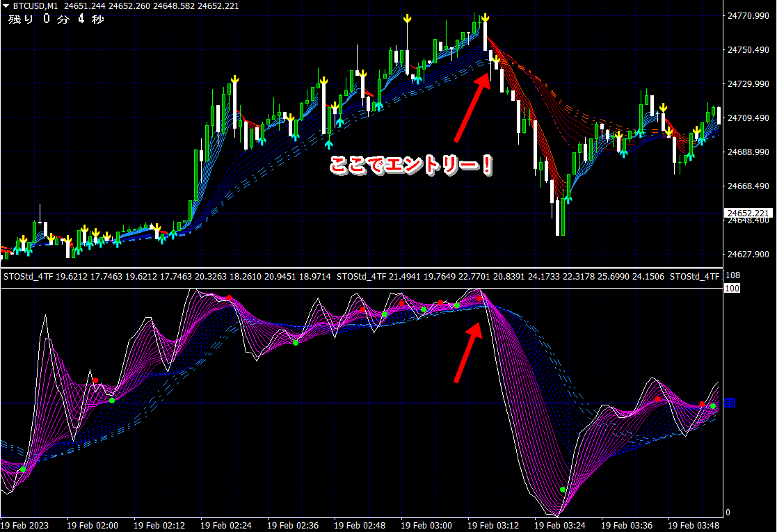Click the STOStd_4TF 21.4941 indicator label

(x=379, y=276)
